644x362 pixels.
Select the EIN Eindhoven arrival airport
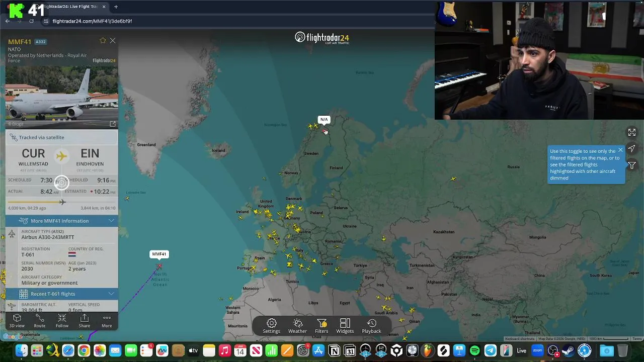tap(90, 157)
